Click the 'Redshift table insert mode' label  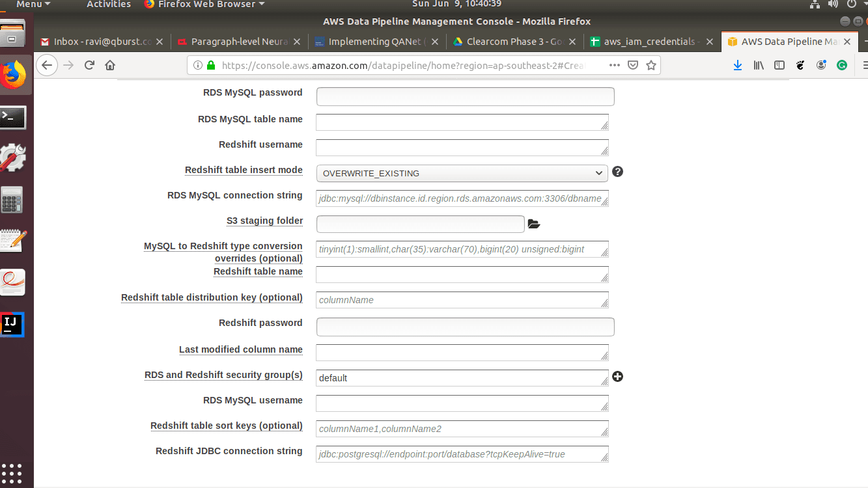coord(244,170)
